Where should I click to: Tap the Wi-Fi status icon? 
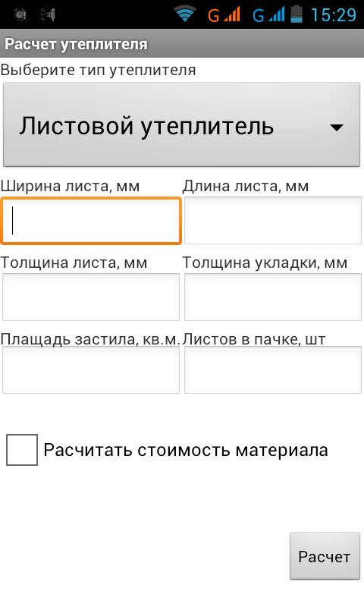(184, 14)
